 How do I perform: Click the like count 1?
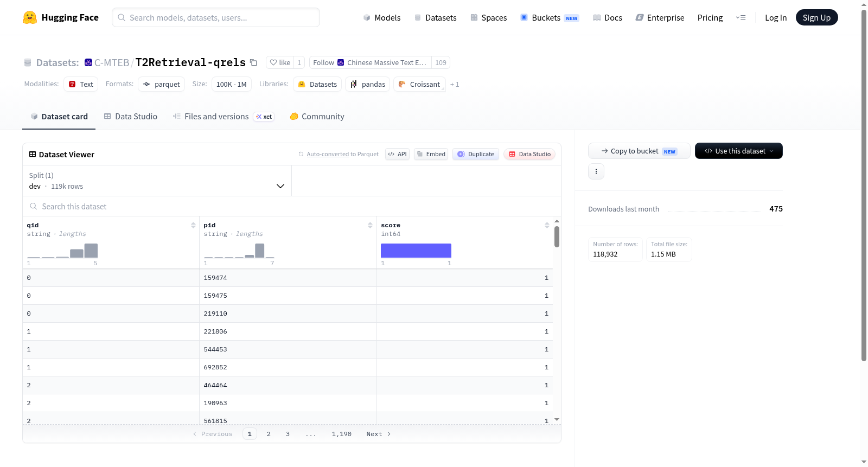299,62
